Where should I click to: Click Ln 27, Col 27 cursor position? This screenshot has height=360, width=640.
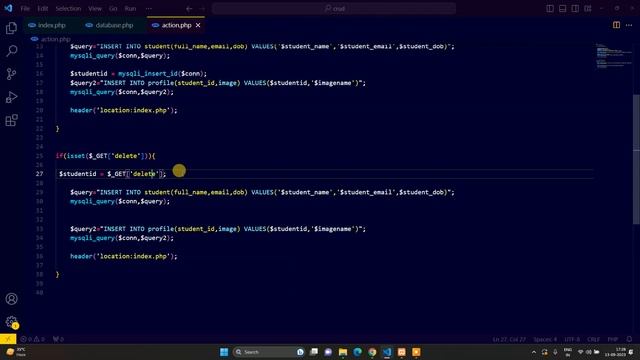pyautogui.click(x=509, y=339)
